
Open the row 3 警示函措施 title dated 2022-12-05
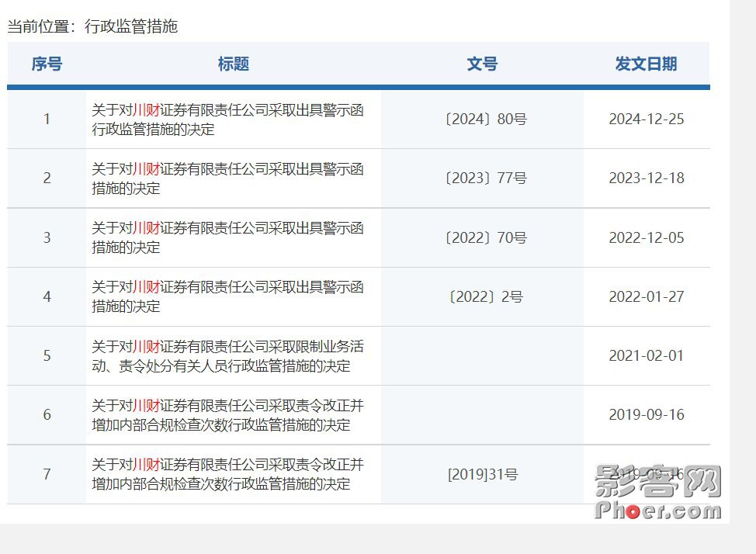pyautogui.click(x=227, y=237)
